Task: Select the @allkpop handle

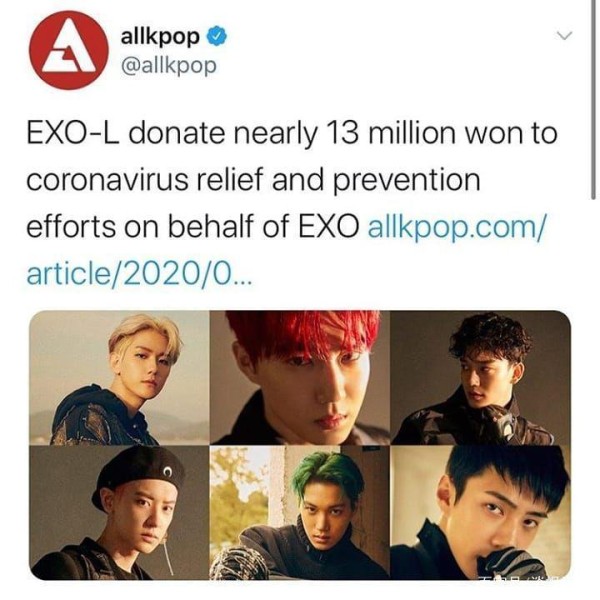Action: (x=168, y=66)
